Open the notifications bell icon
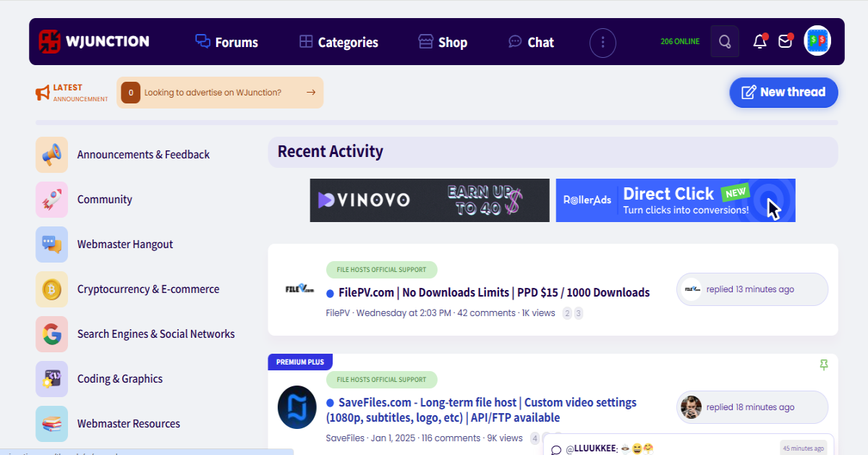The height and width of the screenshot is (455, 868). coord(759,41)
